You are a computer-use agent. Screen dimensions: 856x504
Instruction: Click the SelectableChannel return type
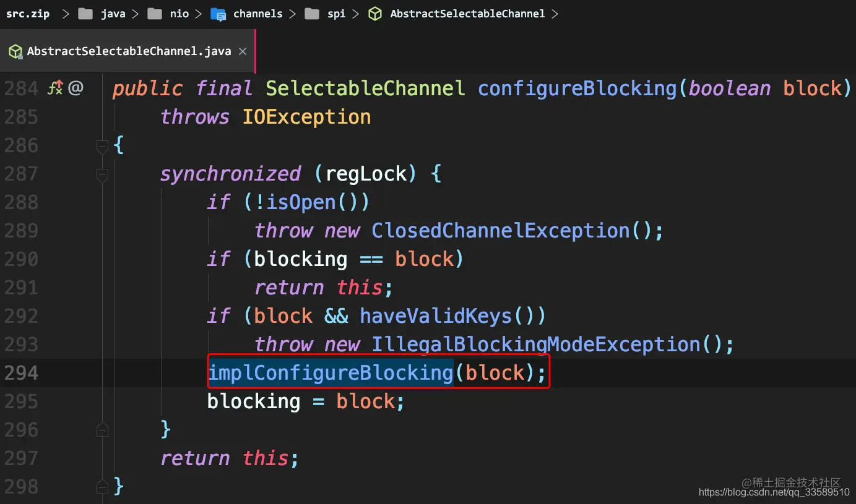click(365, 88)
